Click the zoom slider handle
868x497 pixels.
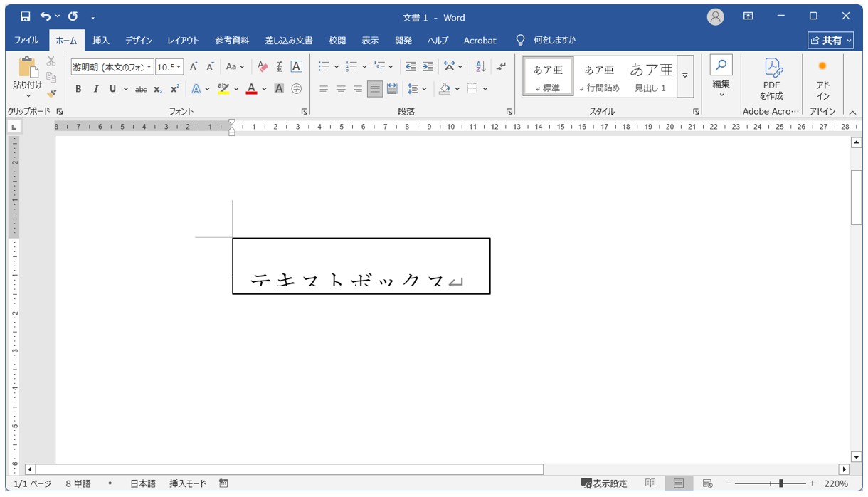[781, 483]
